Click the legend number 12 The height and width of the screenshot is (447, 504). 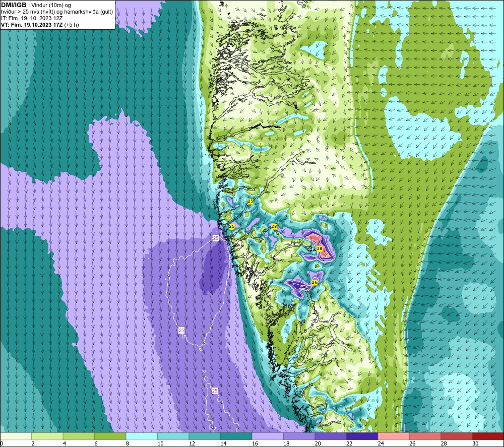[x=192, y=443]
